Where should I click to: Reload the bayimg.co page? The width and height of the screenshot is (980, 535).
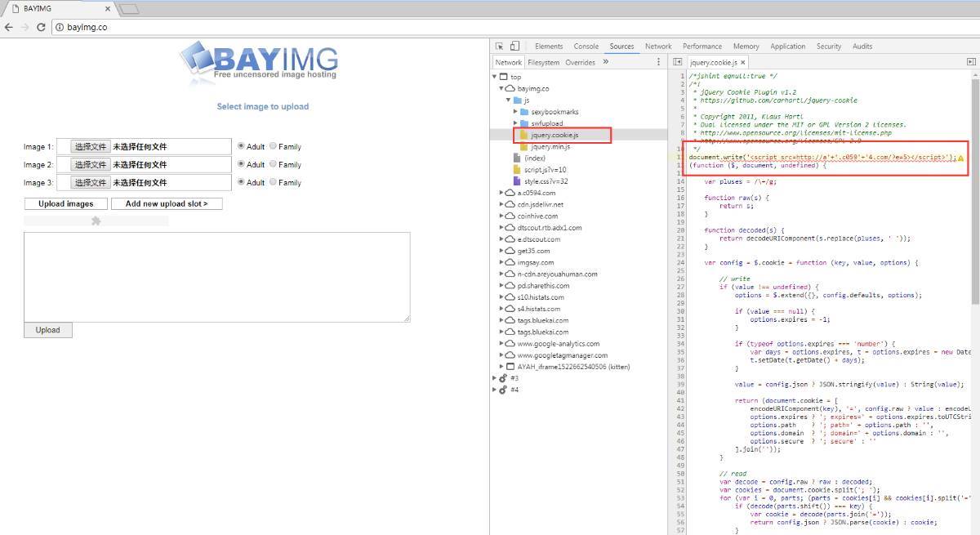(41, 27)
